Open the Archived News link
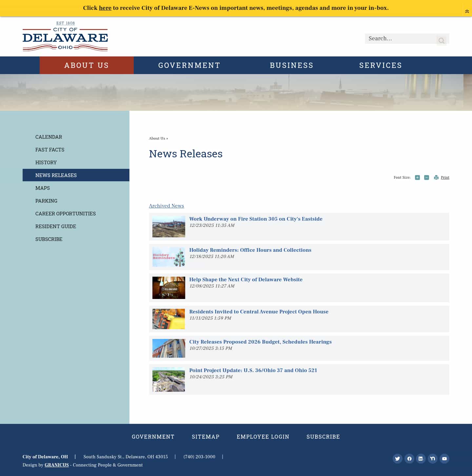This screenshot has height=476, width=472. 166,206
